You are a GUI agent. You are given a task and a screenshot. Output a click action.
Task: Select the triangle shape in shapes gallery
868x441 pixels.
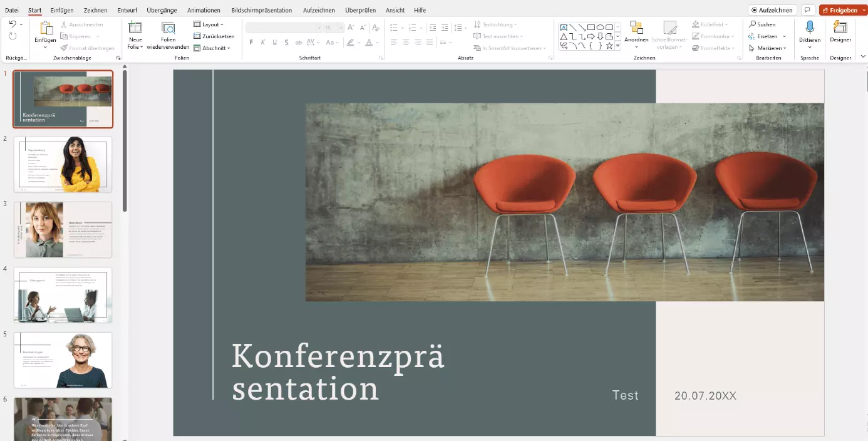pyautogui.click(x=564, y=36)
